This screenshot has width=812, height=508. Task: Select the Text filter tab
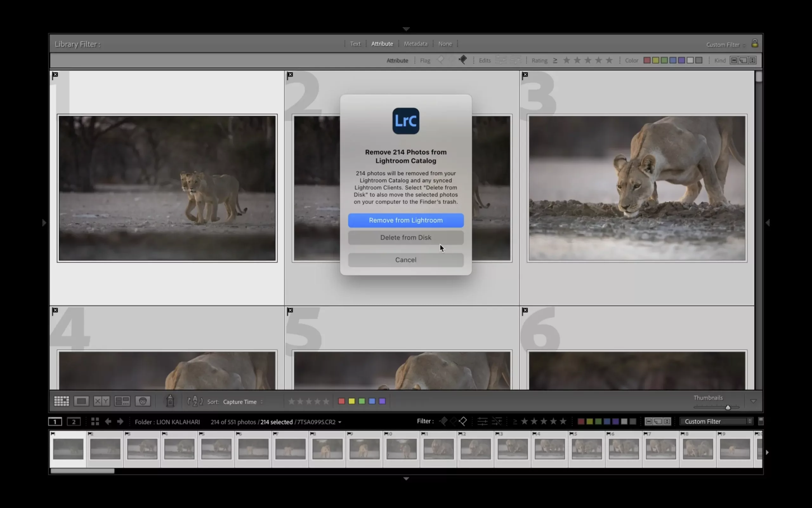click(x=355, y=44)
